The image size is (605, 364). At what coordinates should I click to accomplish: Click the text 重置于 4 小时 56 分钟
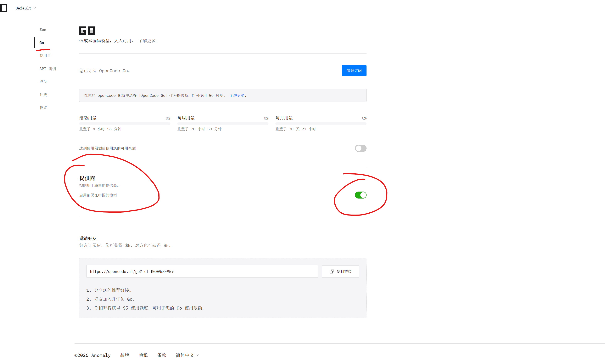coord(100,129)
